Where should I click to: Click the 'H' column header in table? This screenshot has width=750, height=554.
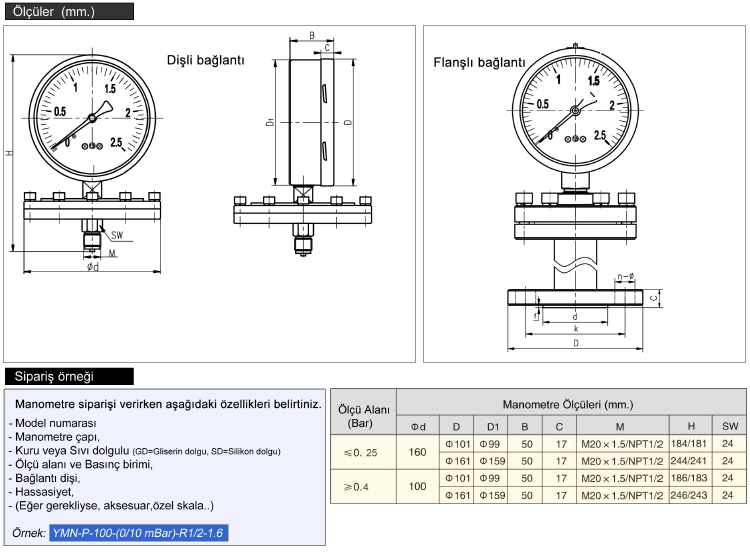(x=691, y=426)
